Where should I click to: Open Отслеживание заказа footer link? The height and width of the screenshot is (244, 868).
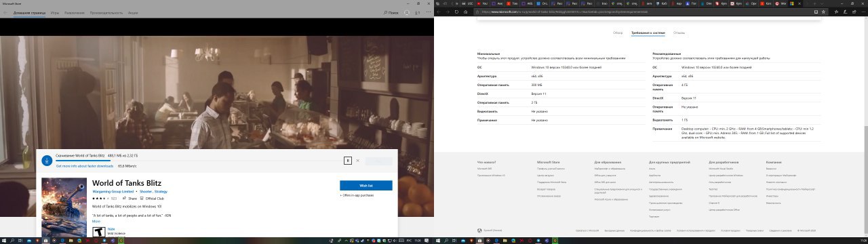click(549, 196)
